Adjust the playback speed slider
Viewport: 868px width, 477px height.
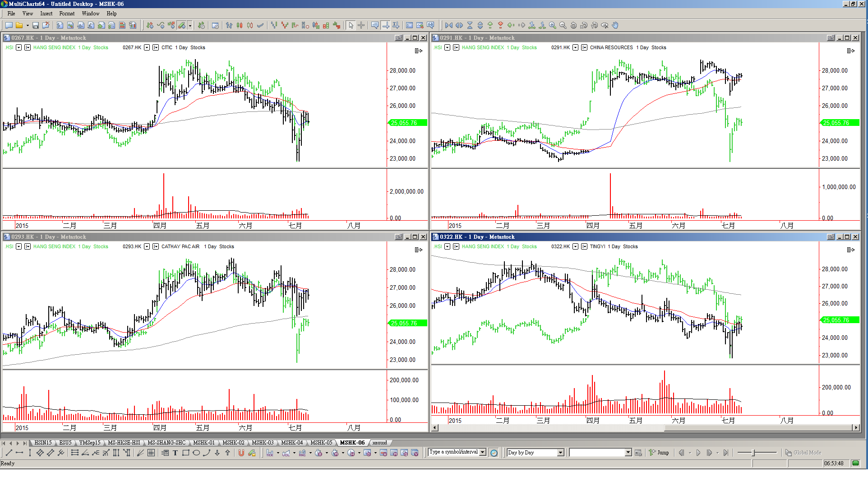tap(753, 453)
